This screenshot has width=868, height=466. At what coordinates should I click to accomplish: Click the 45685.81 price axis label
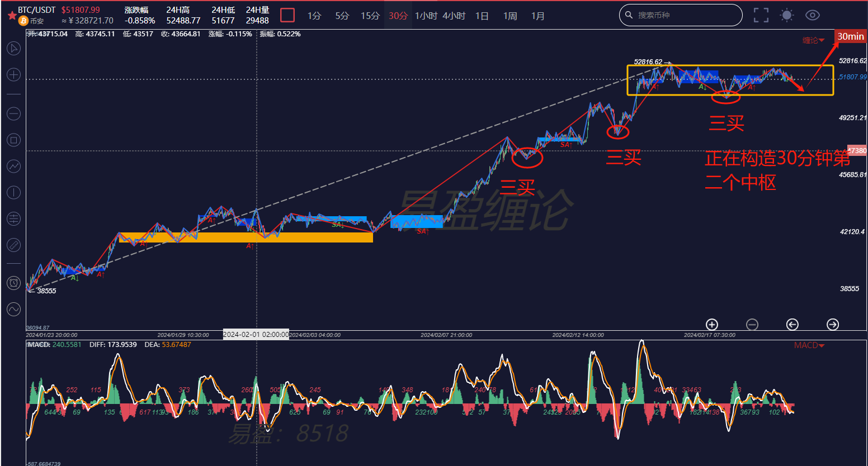852,175
